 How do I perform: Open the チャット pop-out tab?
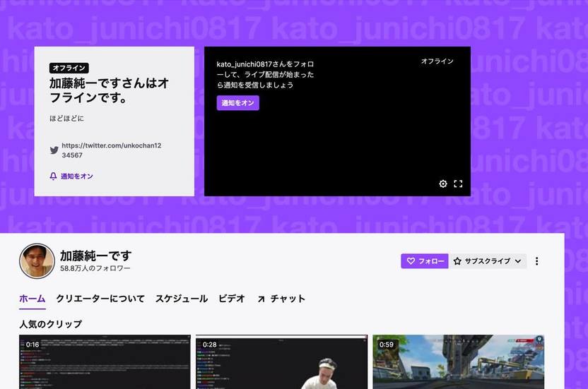281,299
